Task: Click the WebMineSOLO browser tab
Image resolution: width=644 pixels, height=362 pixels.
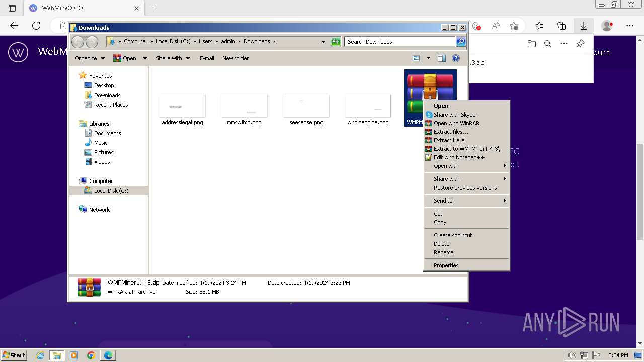Action: [x=85, y=8]
